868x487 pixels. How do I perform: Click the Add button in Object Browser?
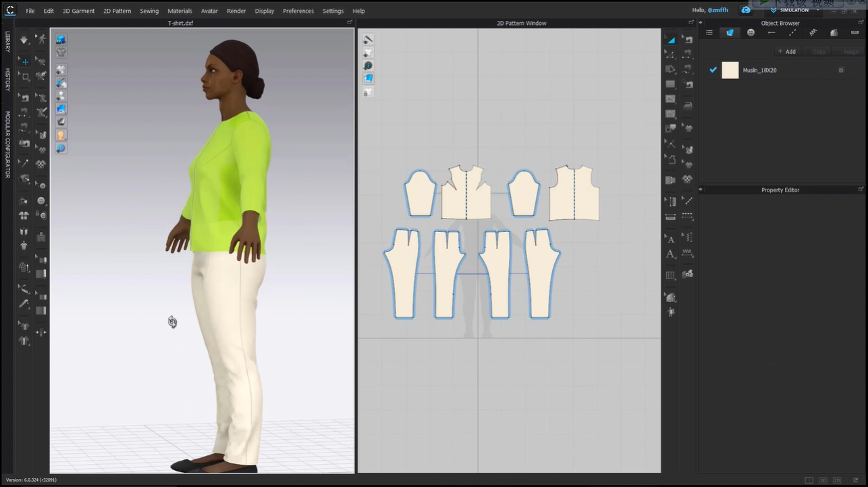click(787, 51)
